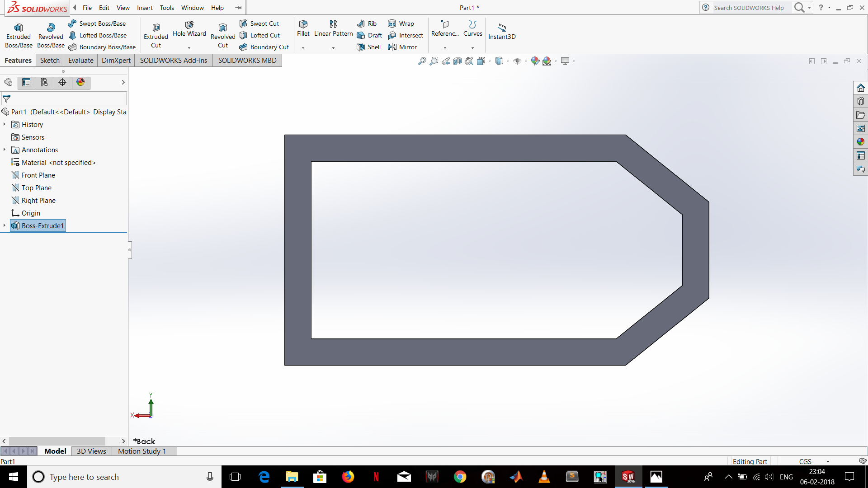Choose Lofted Boss/Base feature
The height and width of the screenshot is (488, 868).
click(x=98, y=35)
